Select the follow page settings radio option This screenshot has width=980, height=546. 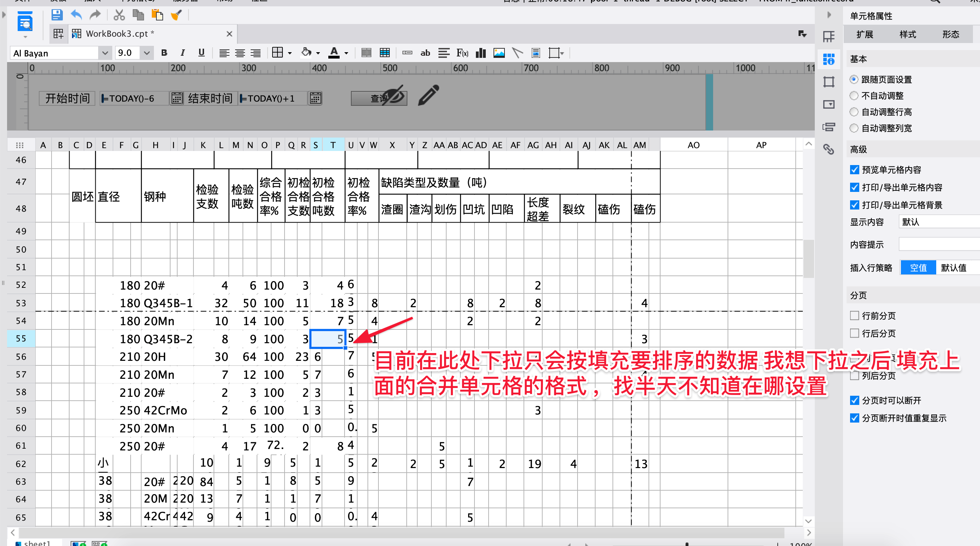pyautogui.click(x=854, y=79)
